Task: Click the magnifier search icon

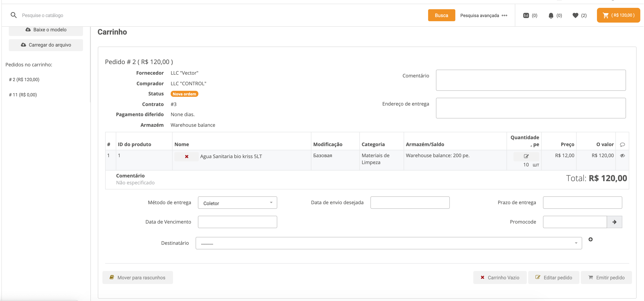Action: (14, 15)
